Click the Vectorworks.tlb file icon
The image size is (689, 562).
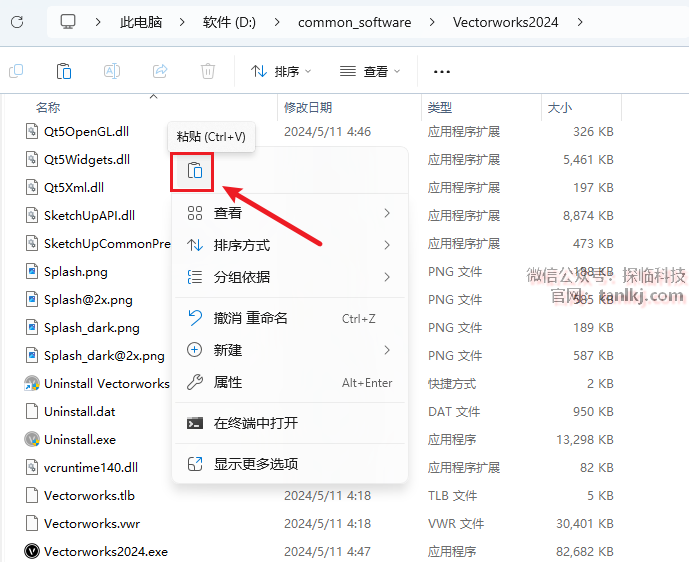click(x=32, y=495)
